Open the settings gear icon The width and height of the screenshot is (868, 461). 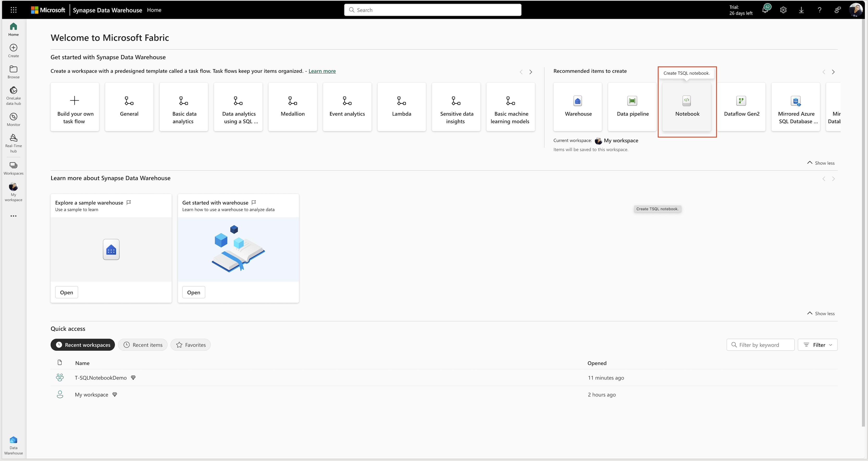click(783, 10)
